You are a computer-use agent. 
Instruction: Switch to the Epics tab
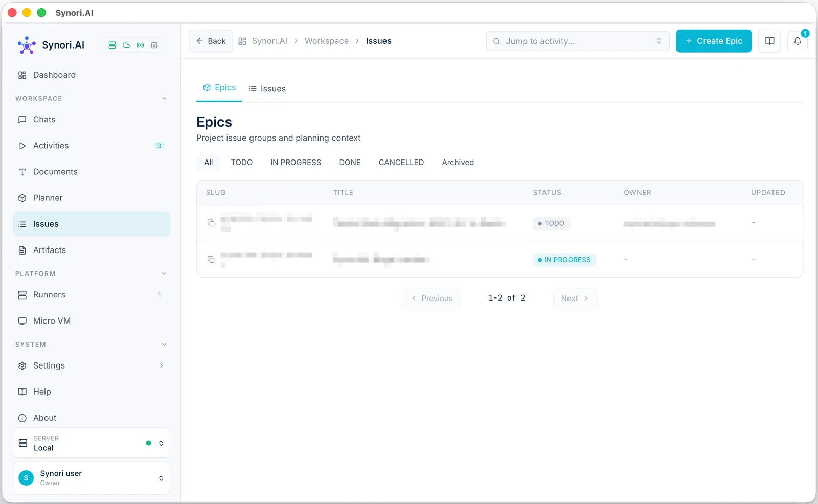[219, 88]
